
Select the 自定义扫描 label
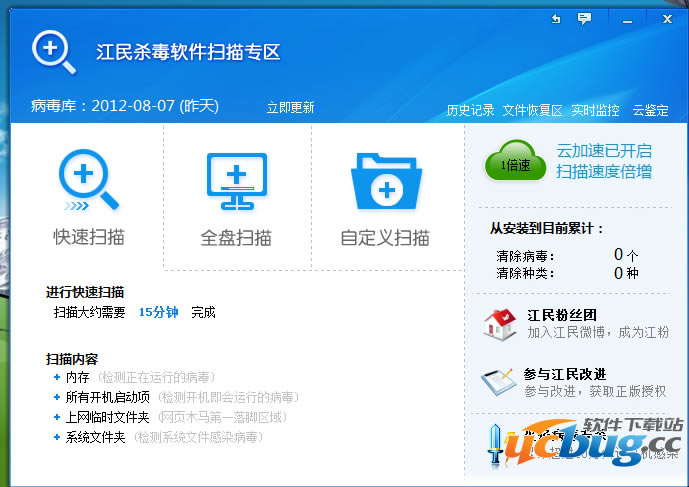385,238
